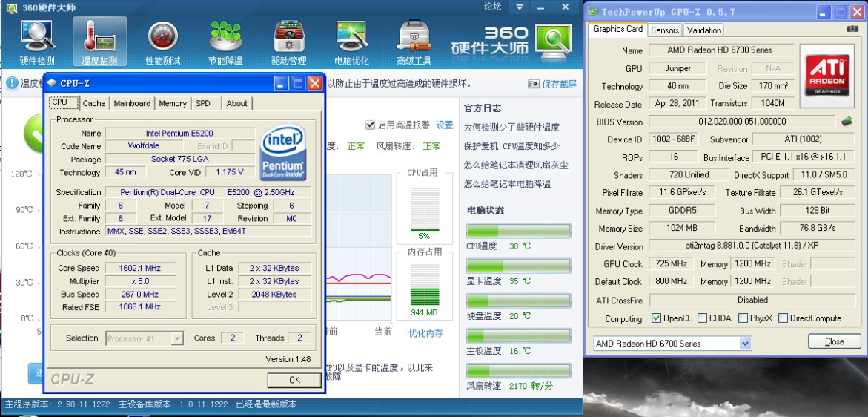The image size is (868, 417).
Task: Click the 360硬件大师 title bar icon
Action: [10, 7]
